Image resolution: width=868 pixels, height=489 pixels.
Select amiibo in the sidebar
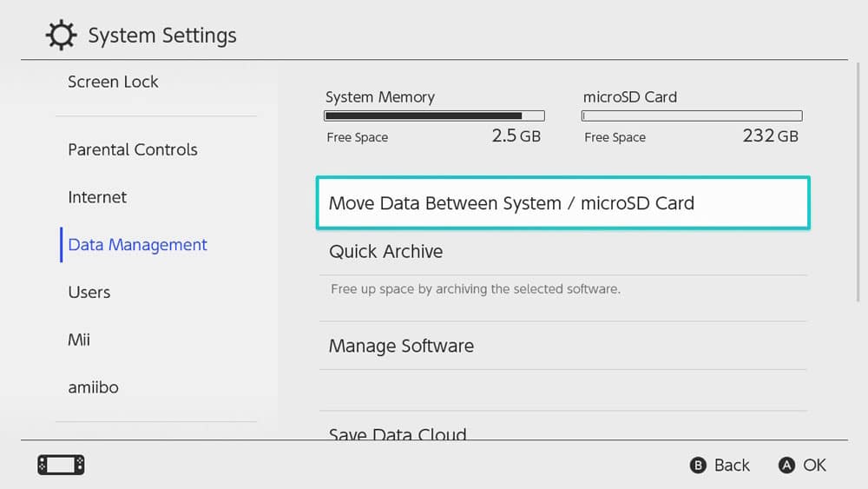coord(93,387)
